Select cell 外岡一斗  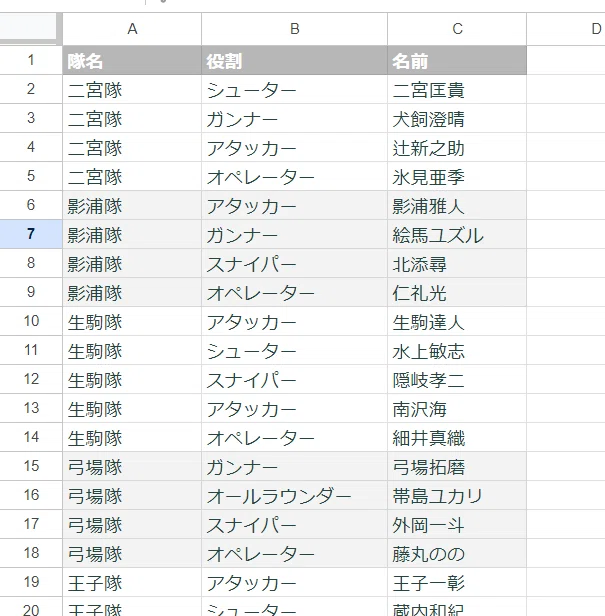pyautogui.click(x=457, y=524)
